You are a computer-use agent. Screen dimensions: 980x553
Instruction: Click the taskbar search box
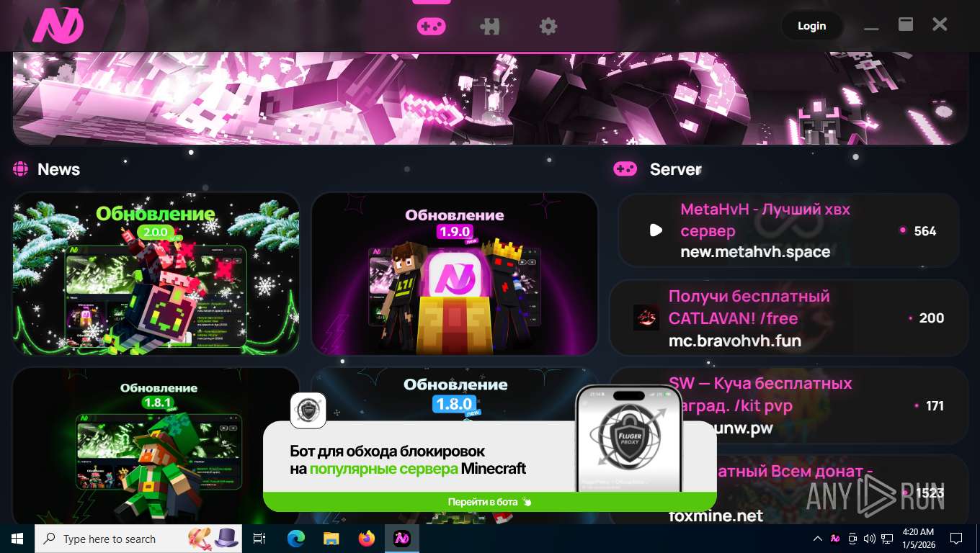pyautogui.click(x=139, y=539)
